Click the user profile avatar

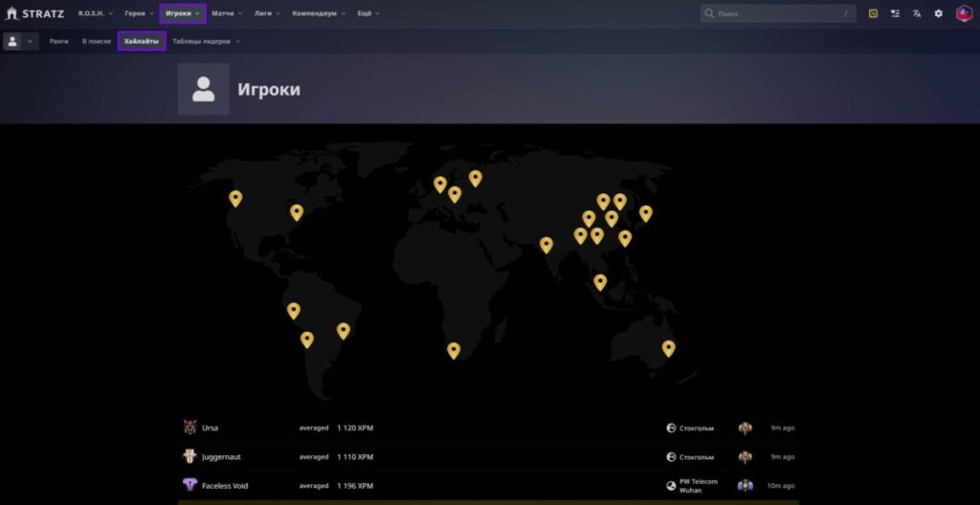[x=964, y=13]
